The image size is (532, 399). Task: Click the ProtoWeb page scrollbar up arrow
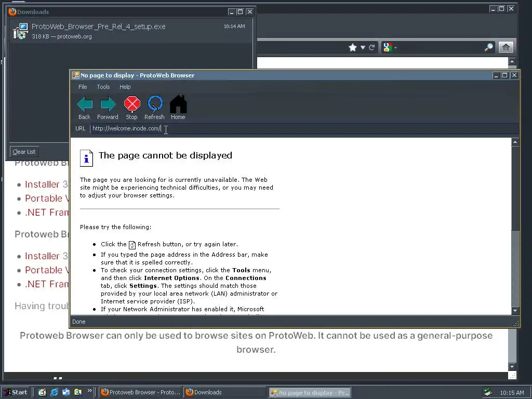(x=515, y=142)
